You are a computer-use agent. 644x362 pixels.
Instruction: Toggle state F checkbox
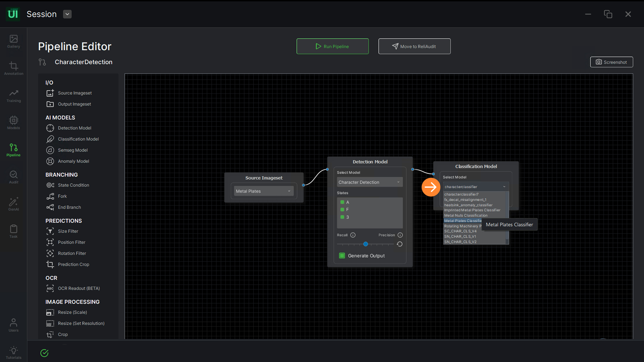(342, 210)
